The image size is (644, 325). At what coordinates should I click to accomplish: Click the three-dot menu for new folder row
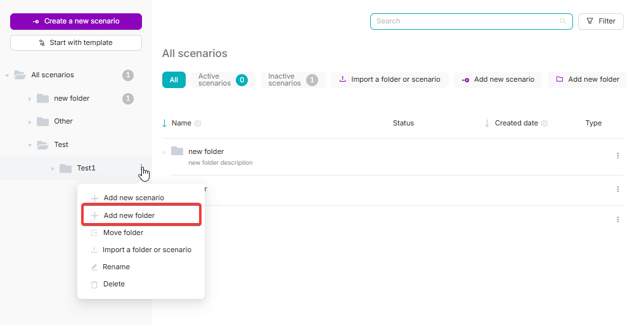click(617, 156)
